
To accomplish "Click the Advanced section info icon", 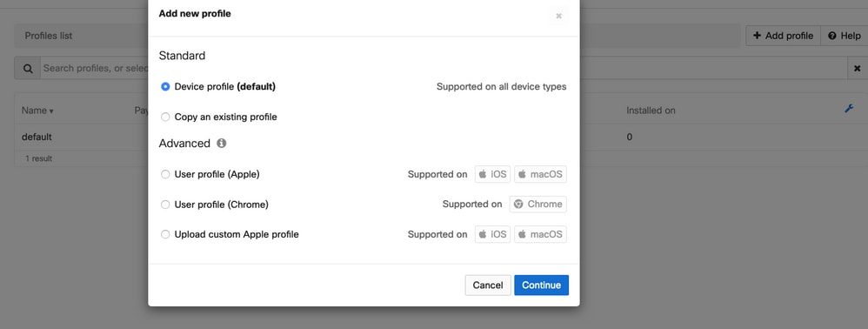I will click(x=222, y=144).
